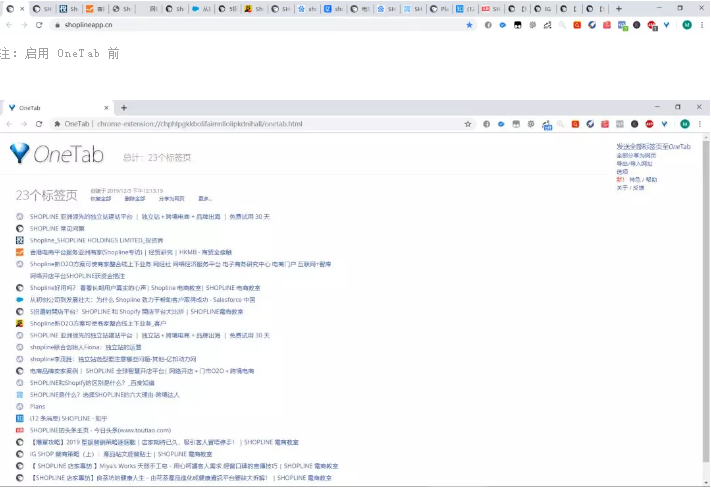
Task: Click "删除全部" to delete all tabs
Action: click(135, 199)
